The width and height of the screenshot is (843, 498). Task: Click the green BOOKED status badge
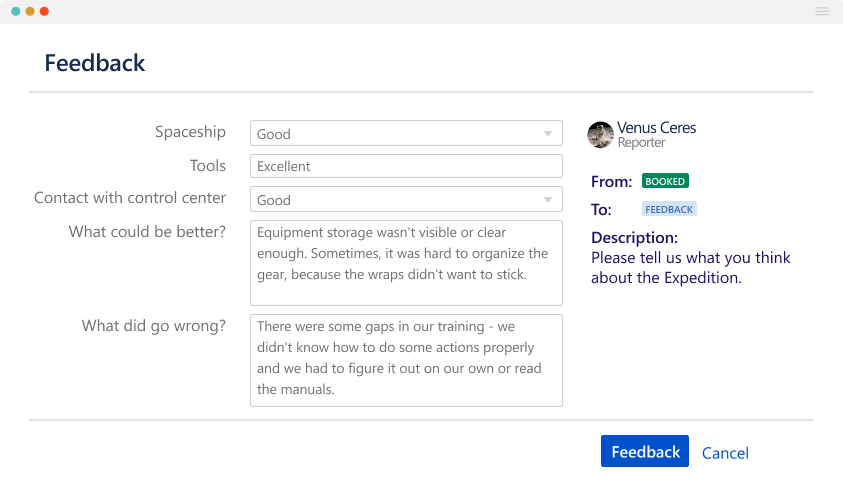(x=665, y=181)
